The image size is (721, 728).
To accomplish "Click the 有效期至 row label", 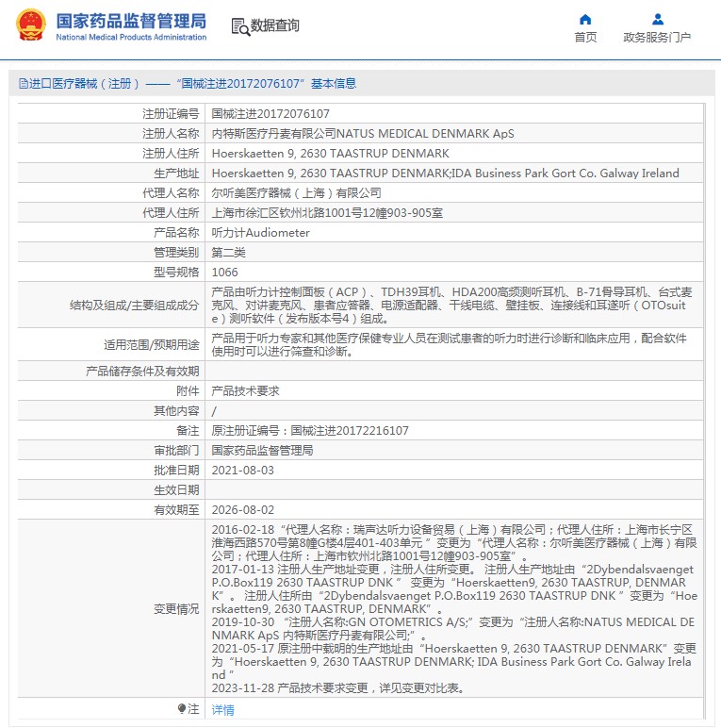I will [176, 510].
